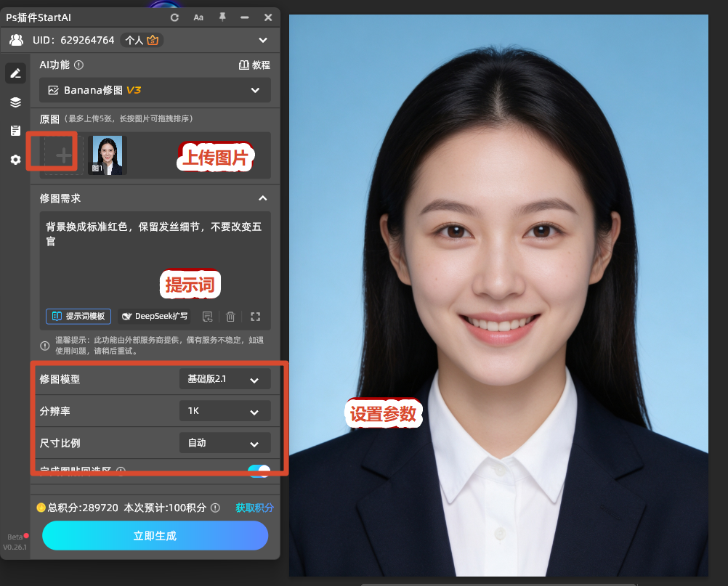Click the UID: 629264764 text
Screen dimensions: 728x586
click(x=73, y=41)
